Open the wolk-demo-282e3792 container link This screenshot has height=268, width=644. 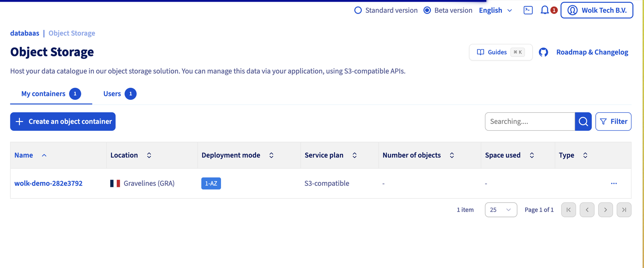click(x=48, y=183)
